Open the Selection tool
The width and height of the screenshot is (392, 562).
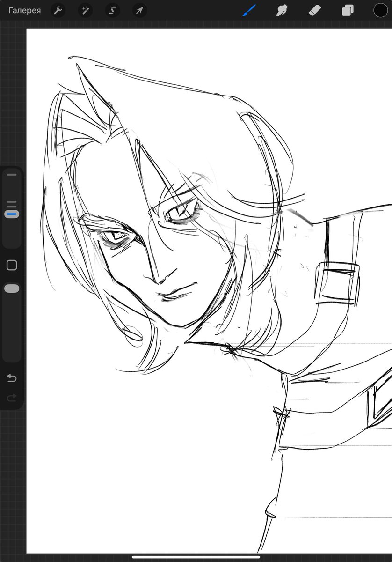(x=112, y=10)
